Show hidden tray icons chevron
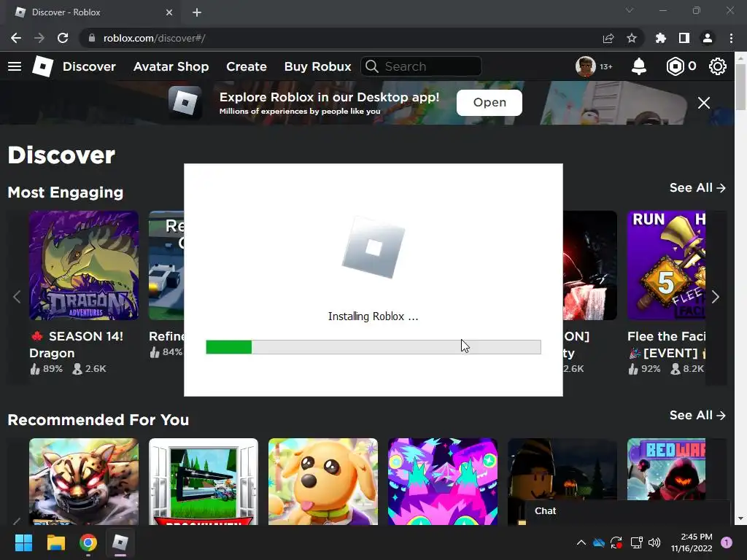Viewport: 747px width, 560px height. point(581,542)
